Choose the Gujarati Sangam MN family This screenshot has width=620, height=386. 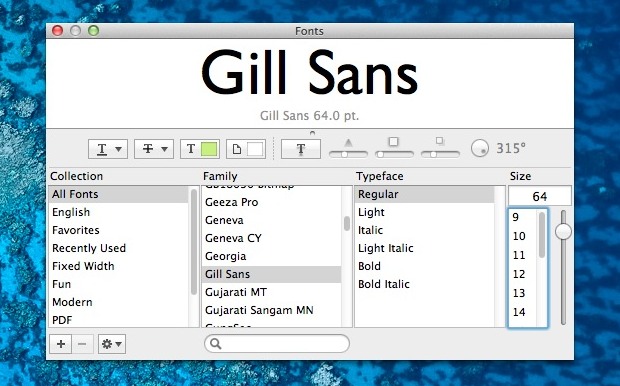click(x=272, y=310)
